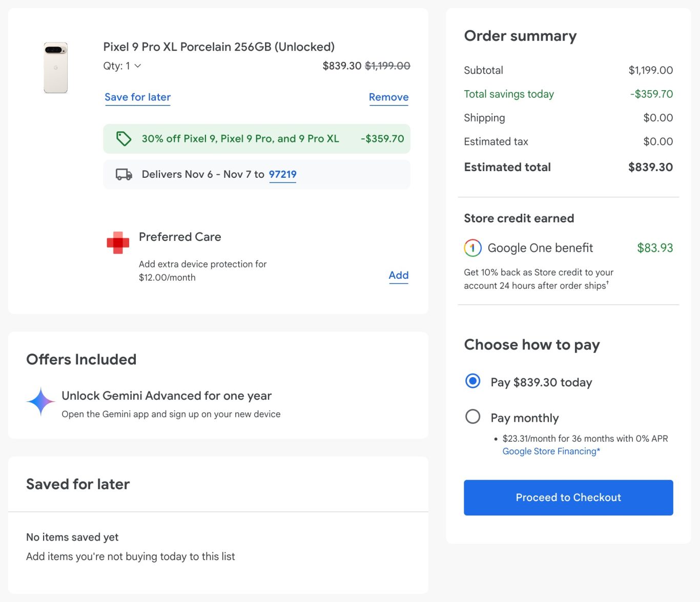Open Google Store Financing details
The height and width of the screenshot is (602, 700).
550,451
